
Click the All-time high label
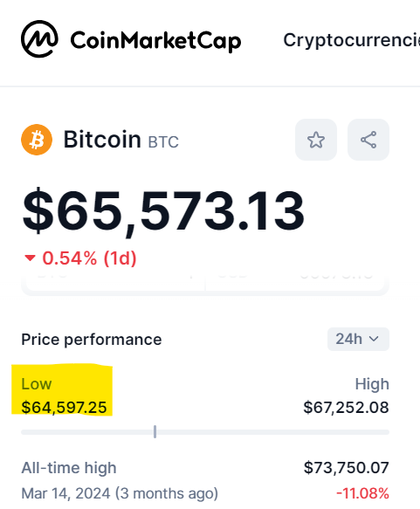click(69, 468)
